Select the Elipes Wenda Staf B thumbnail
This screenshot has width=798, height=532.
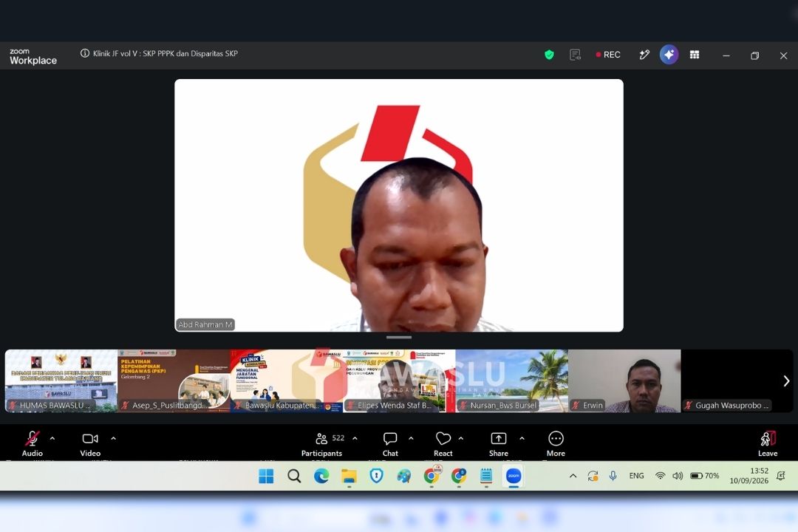click(x=399, y=381)
